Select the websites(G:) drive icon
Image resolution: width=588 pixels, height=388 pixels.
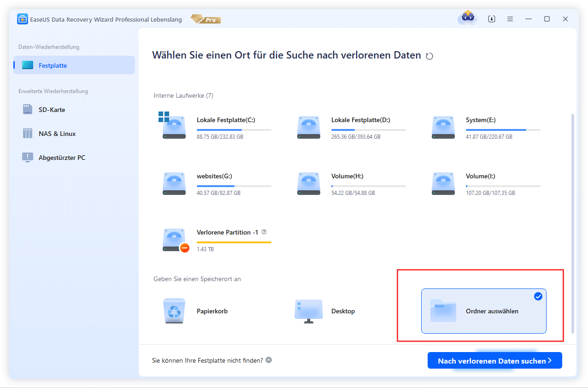(x=174, y=183)
